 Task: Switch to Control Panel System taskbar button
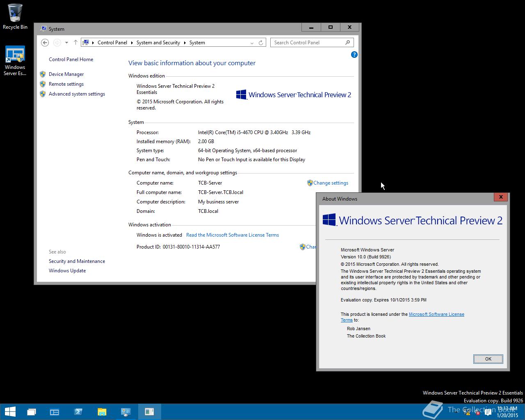click(126, 412)
